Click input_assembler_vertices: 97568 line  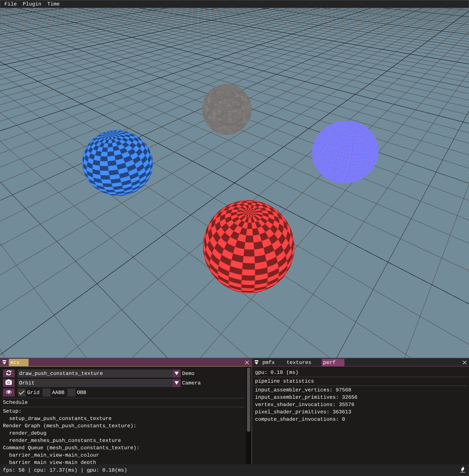click(303, 390)
